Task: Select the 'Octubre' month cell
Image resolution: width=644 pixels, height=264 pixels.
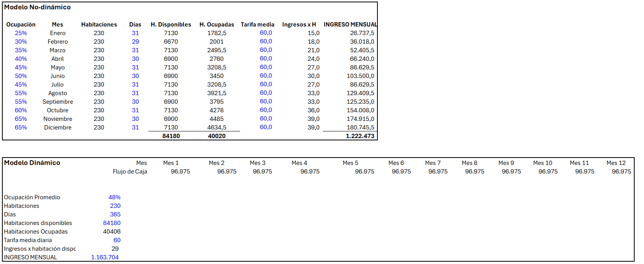Action: (x=57, y=110)
